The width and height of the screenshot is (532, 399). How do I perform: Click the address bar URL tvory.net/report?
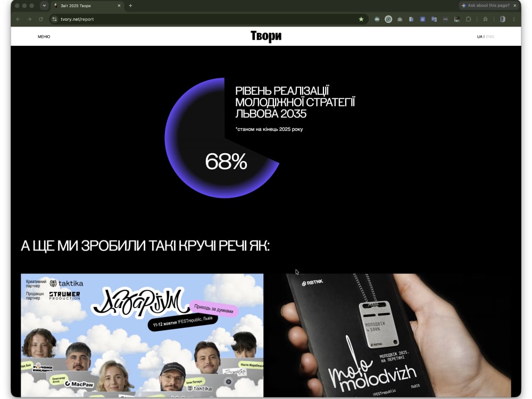[77, 19]
